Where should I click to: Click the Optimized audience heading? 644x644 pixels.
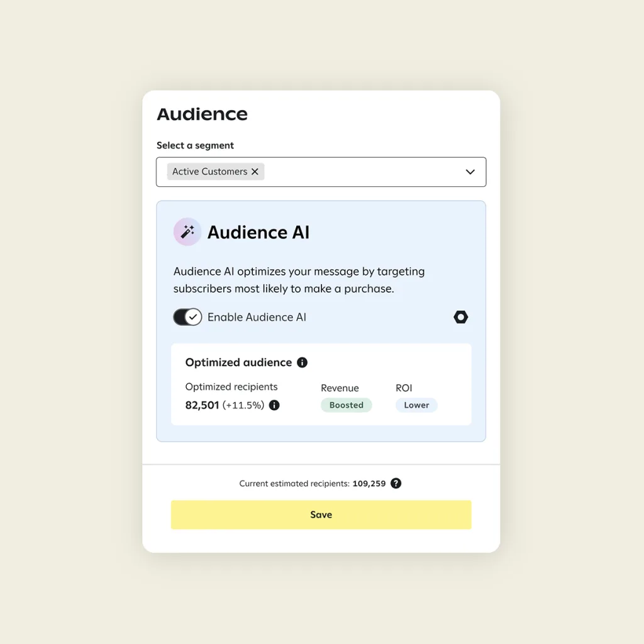click(x=238, y=362)
